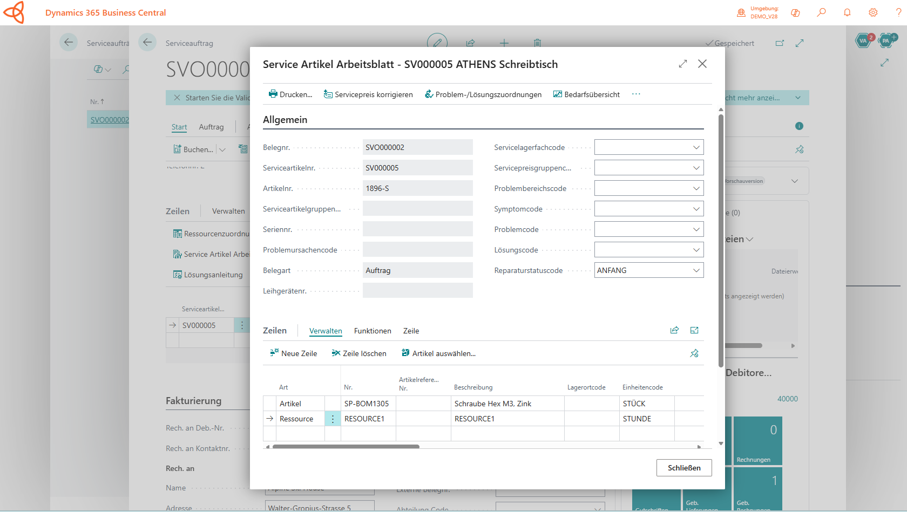Open Problemcode dropdown
The width and height of the screenshot is (907, 512).
click(696, 230)
